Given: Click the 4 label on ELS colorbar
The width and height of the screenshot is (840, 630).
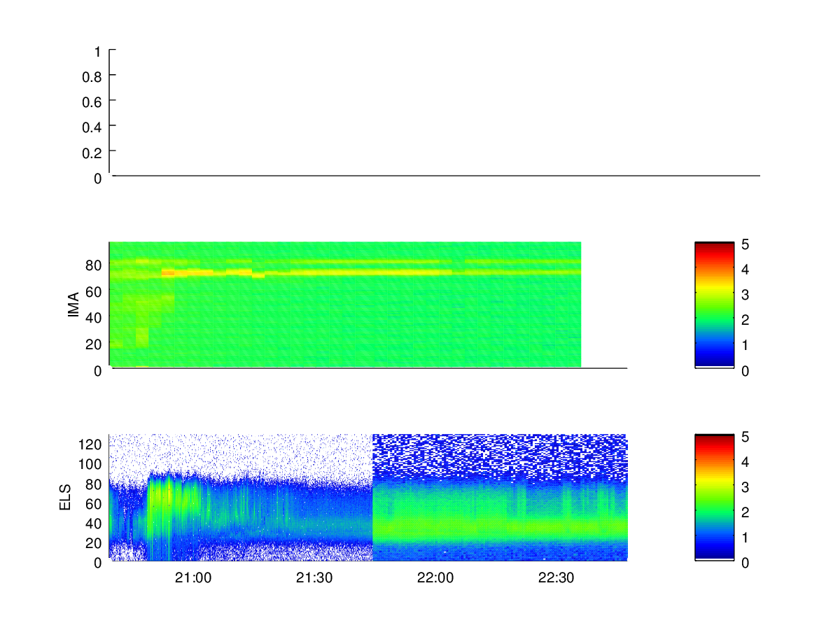Looking at the screenshot, I should 745,462.
